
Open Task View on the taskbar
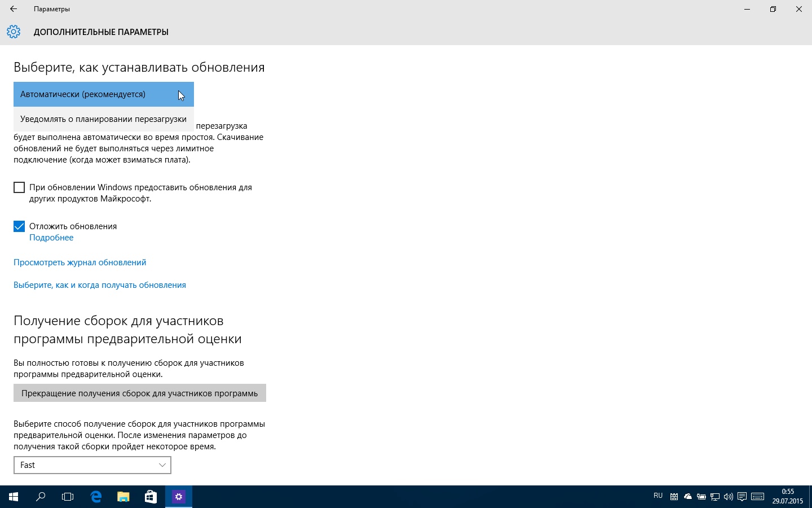click(68, 497)
